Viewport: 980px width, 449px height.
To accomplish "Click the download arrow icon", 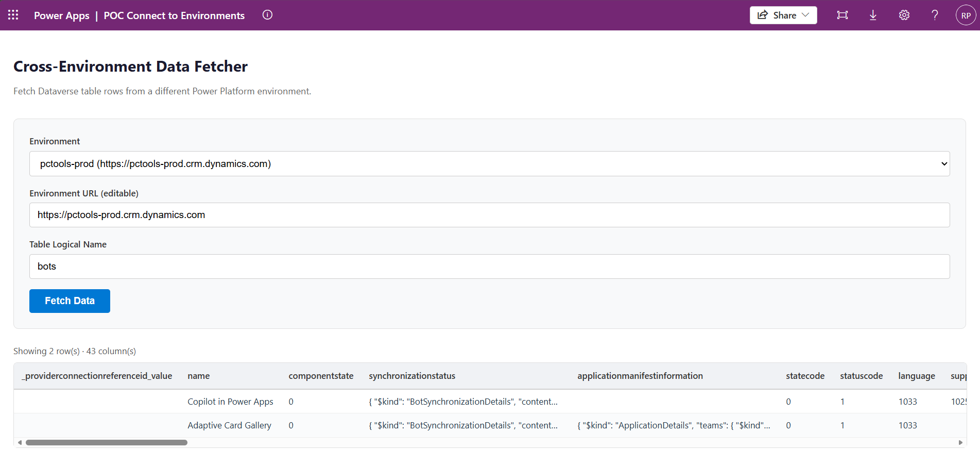I will pyautogui.click(x=873, y=15).
